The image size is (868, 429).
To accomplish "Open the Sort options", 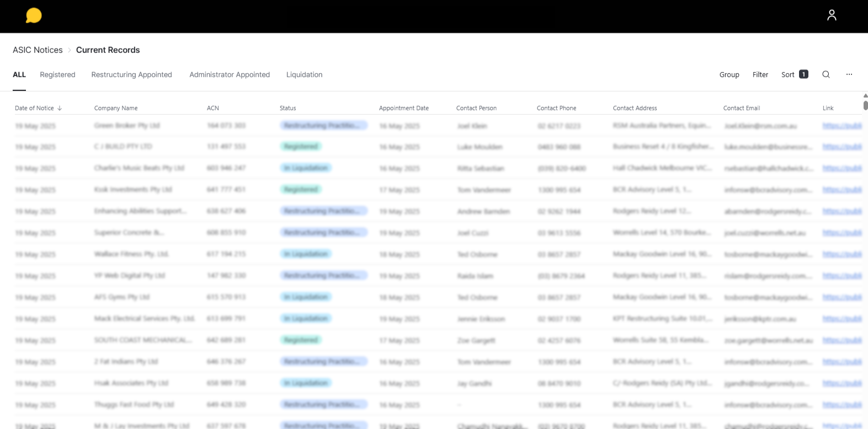I will (787, 74).
